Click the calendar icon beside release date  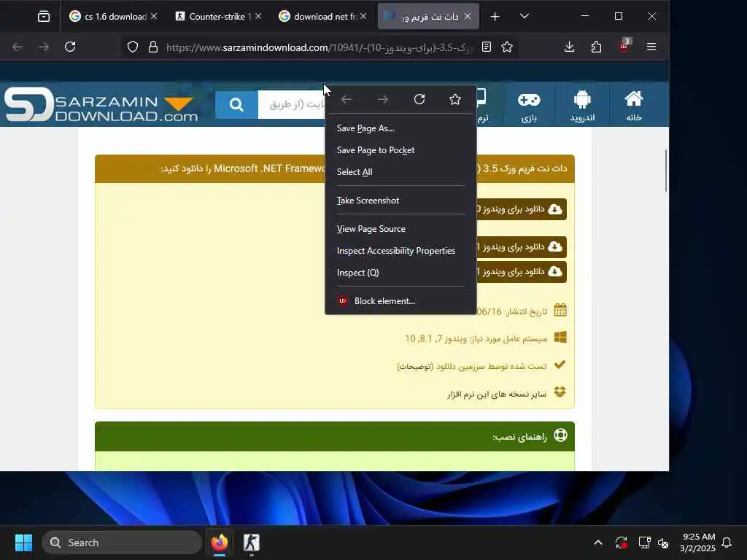(x=560, y=310)
